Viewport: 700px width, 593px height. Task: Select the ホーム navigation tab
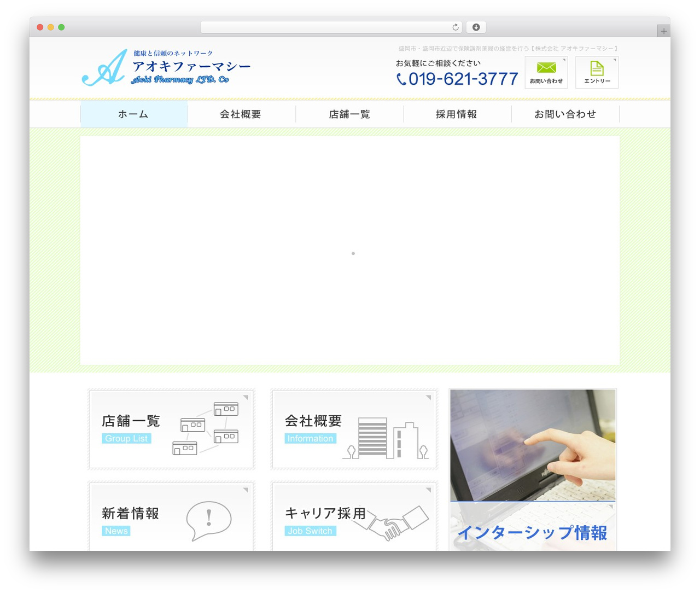pyautogui.click(x=134, y=114)
